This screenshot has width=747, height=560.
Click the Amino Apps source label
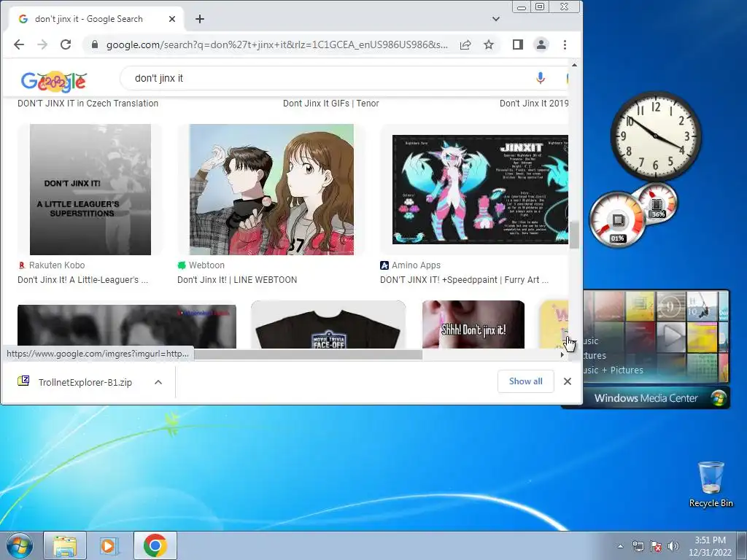[x=411, y=265]
